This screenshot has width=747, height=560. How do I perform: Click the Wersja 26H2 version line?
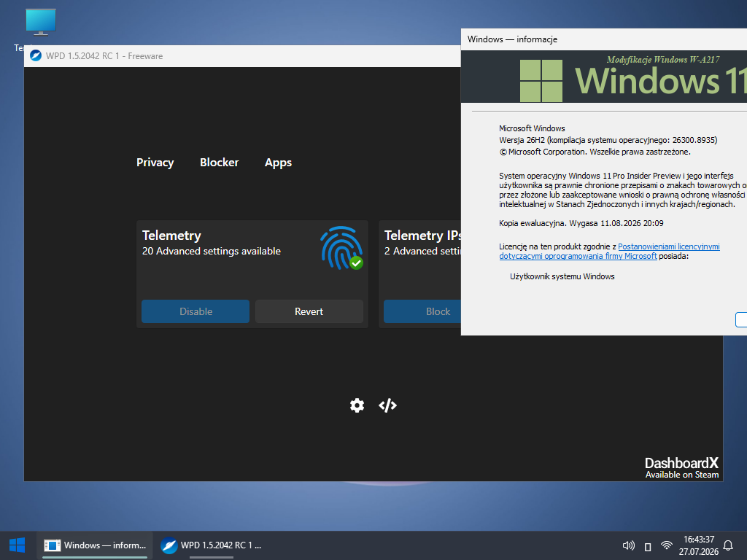(608, 140)
